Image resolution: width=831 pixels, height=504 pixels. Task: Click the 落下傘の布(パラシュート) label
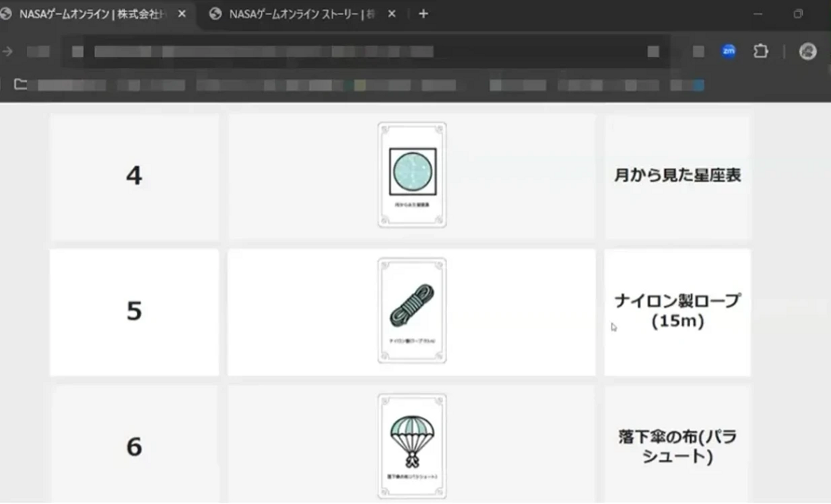(x=677, y=446)
